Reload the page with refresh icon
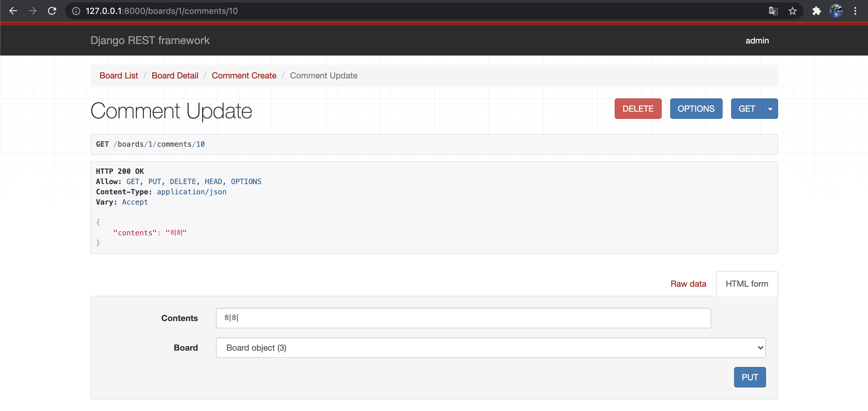Viewport: 868px width, 411px height. pyautogui.click(x=52, y=11)
